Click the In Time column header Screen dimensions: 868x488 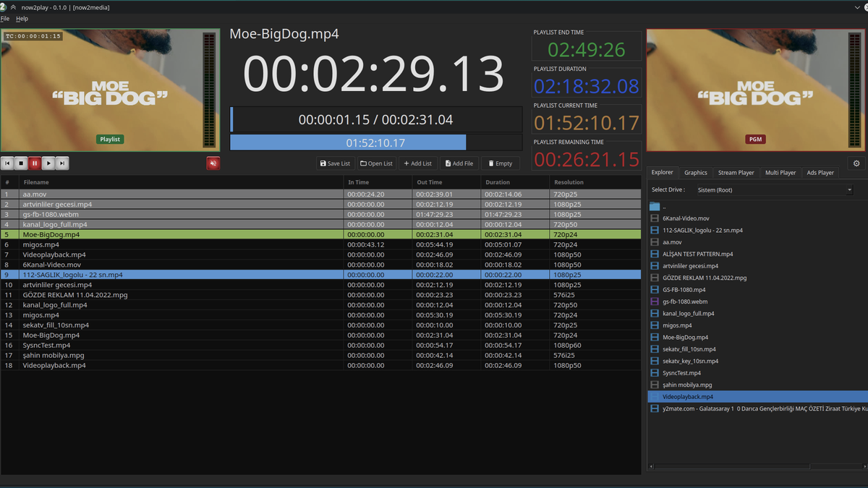[x=378, y=182]
